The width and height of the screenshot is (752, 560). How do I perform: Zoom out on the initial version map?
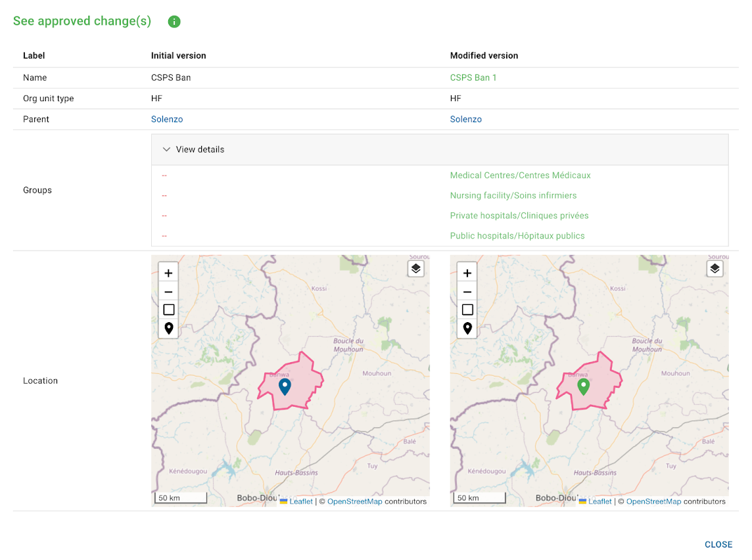click(x=168, y=292)
